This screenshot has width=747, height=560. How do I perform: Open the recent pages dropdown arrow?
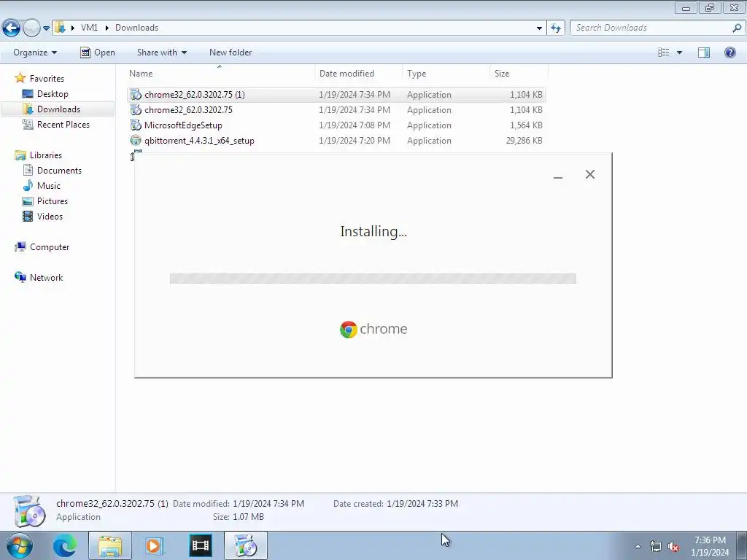point(46,28)
